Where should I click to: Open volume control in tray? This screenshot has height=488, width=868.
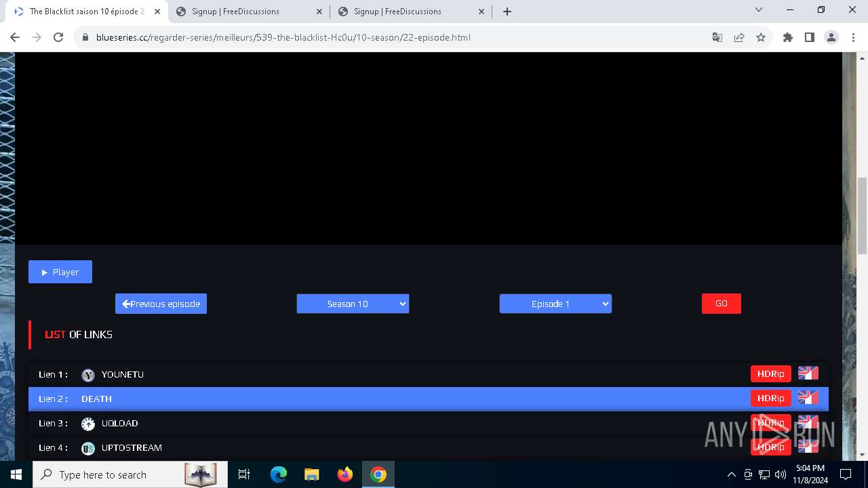click(781, 474)
